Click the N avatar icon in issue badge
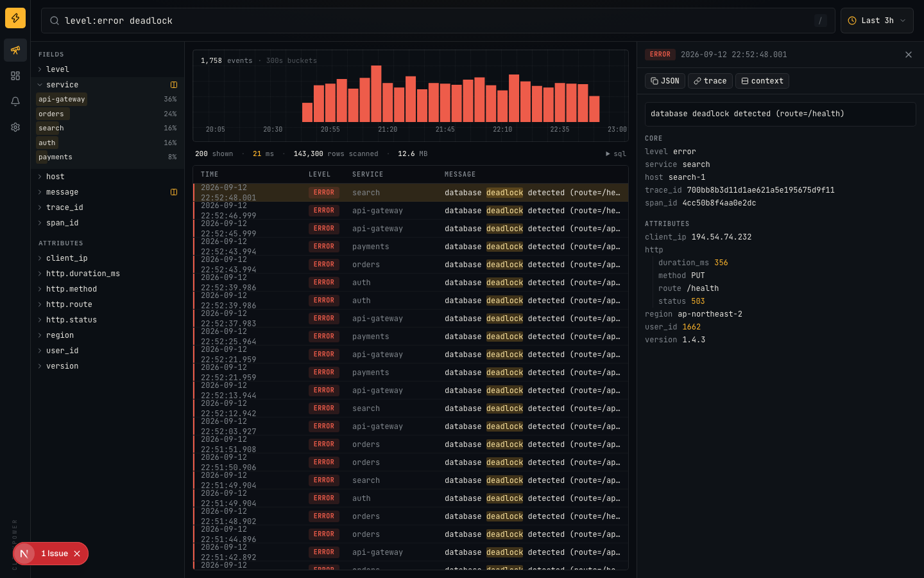The height and width of the screenshot is (578, 924). click(x=24, y=554)
